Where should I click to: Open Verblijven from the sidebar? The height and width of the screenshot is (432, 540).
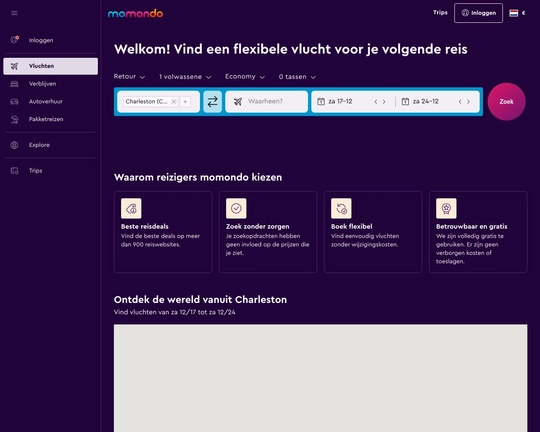point(51,84)
